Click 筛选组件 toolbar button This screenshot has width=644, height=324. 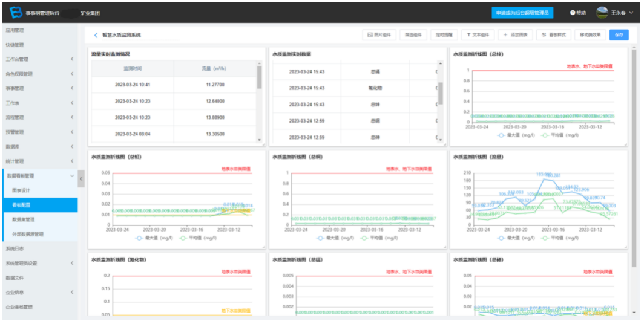[413, 35]
